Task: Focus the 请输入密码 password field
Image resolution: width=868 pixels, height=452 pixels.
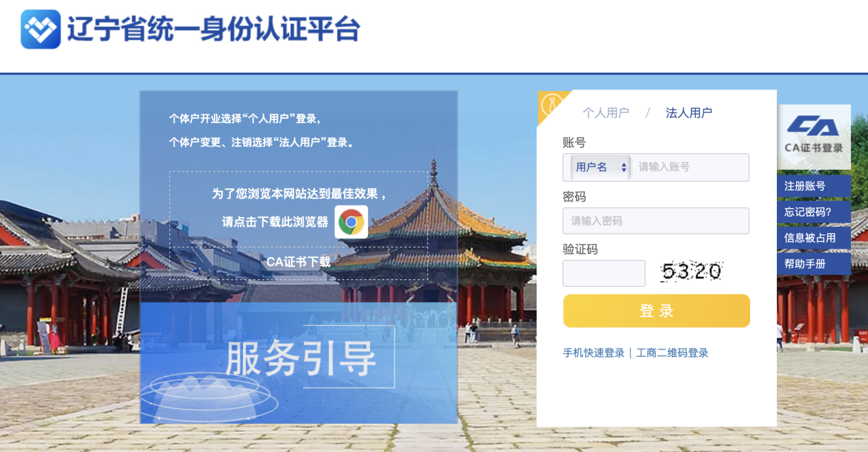Action: 656,221
